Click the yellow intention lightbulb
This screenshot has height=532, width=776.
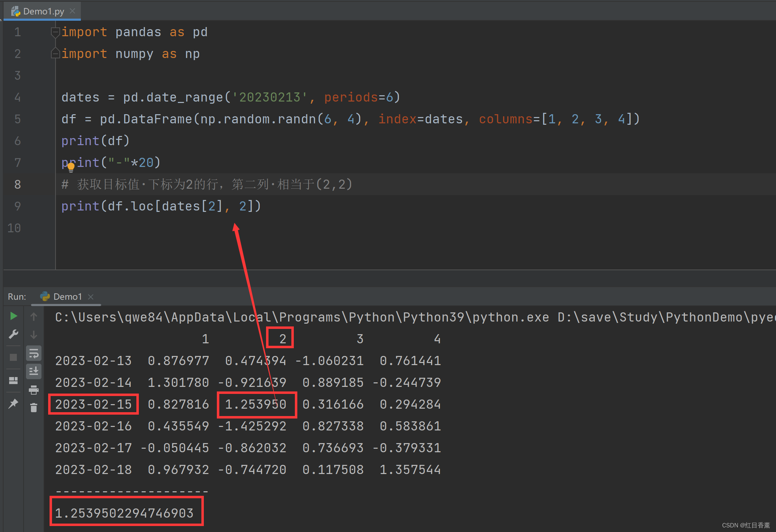[71, 167]
